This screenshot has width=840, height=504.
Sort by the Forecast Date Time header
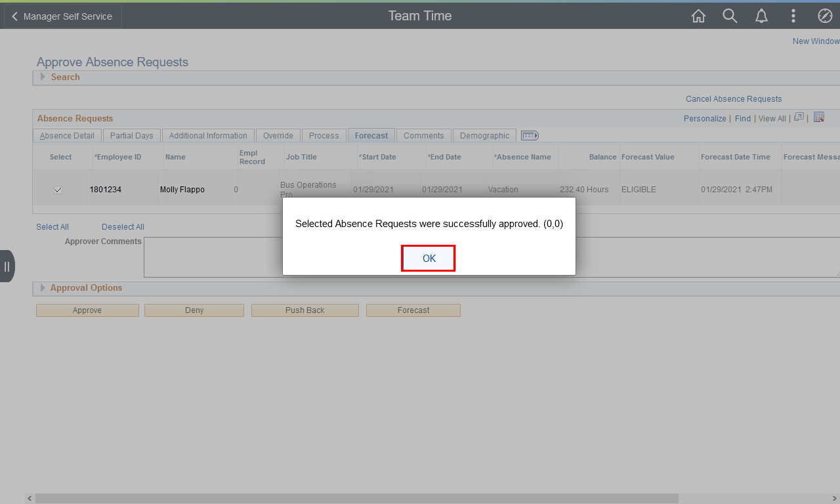(736, 157)
